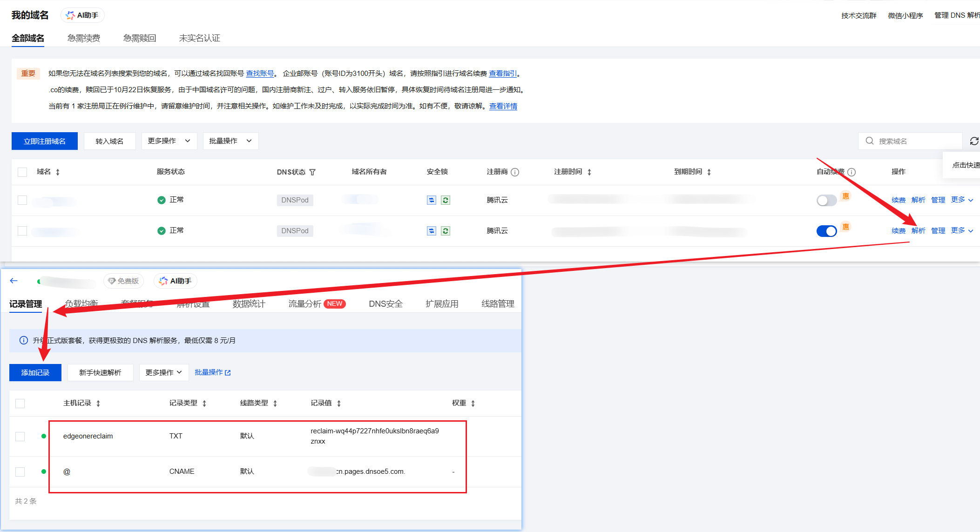Open the AI助手 button at page top
Image resolution: width=980 pixels, height=532 pixels.
[82, 15]
